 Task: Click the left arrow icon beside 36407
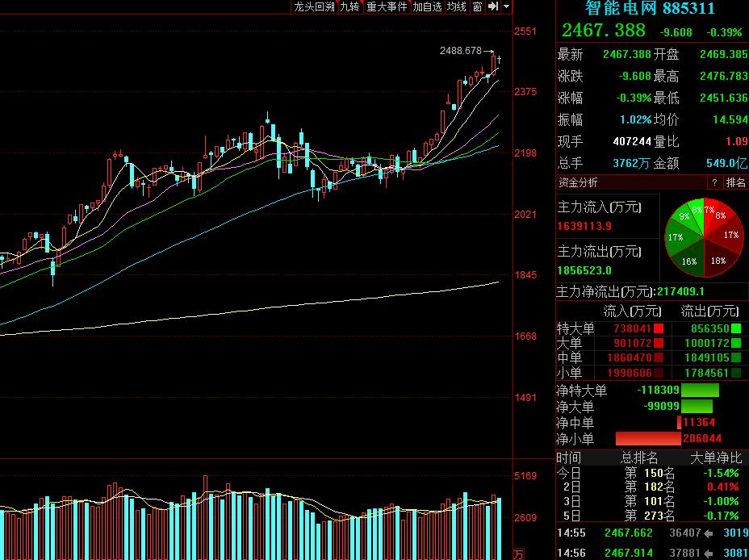709,533
